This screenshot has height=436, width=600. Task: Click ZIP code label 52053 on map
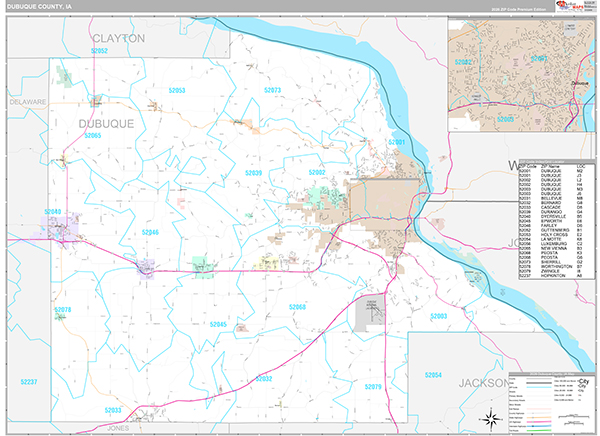point(177,90)
